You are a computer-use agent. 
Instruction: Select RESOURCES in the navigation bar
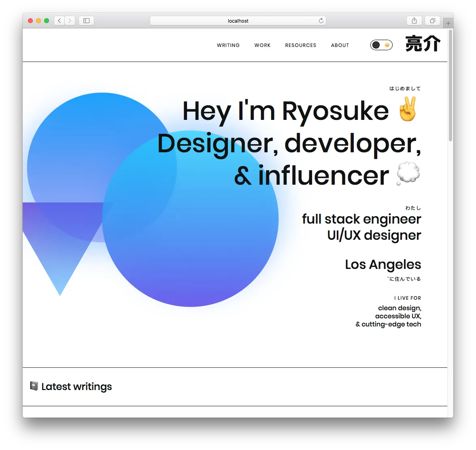tap(301, 45)
